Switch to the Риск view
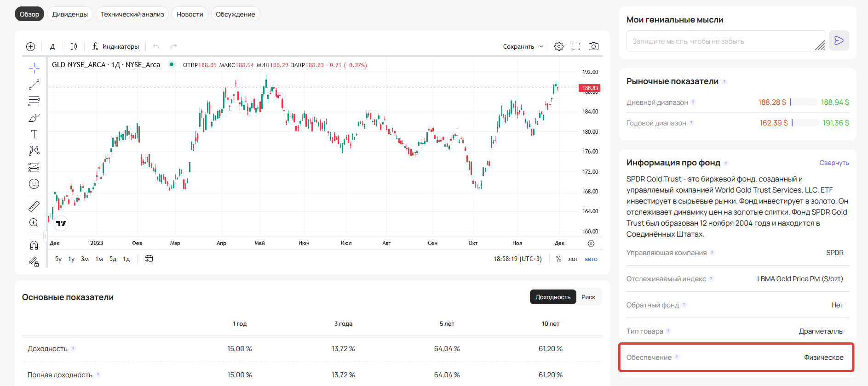This screenshot has height=386, width=868. click(588, 297)
